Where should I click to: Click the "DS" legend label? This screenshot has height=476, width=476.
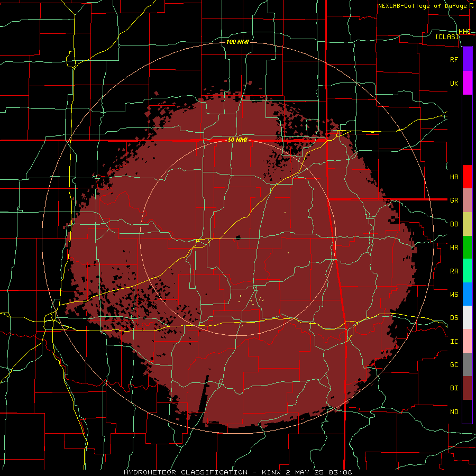click(454, 318)
